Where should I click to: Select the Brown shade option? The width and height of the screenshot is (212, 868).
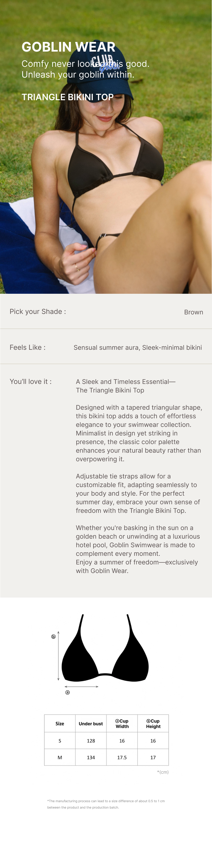[x=194, y=312]
